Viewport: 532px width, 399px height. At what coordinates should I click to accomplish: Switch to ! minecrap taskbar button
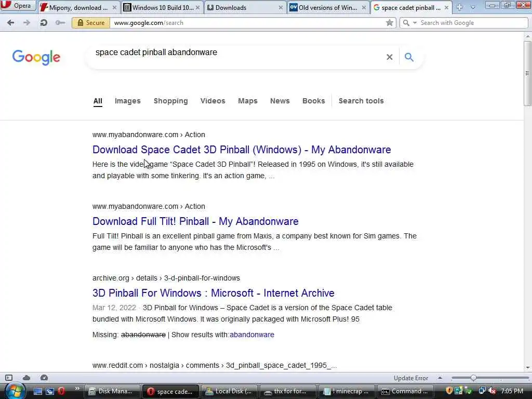pos(347,391)
